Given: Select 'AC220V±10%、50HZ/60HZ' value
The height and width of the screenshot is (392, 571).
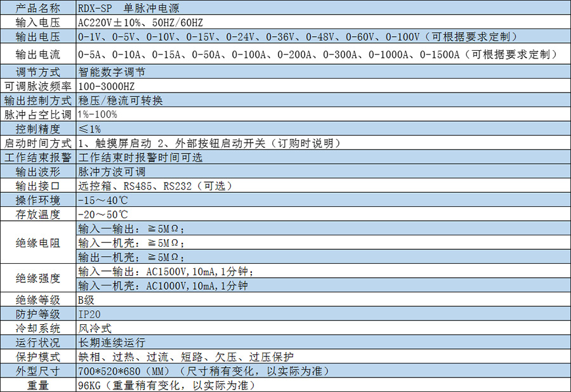Looking at the screenshot, I should tap(141, 23).
